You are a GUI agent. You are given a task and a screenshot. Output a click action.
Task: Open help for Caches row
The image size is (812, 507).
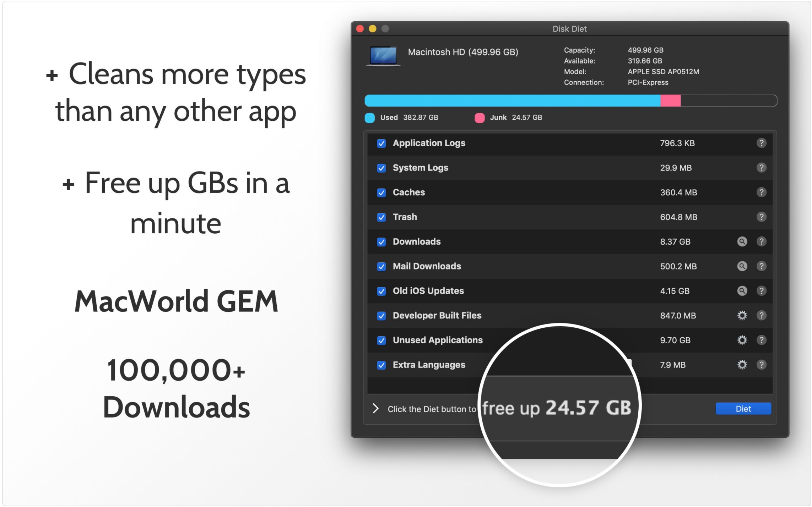tap(761, 192)
